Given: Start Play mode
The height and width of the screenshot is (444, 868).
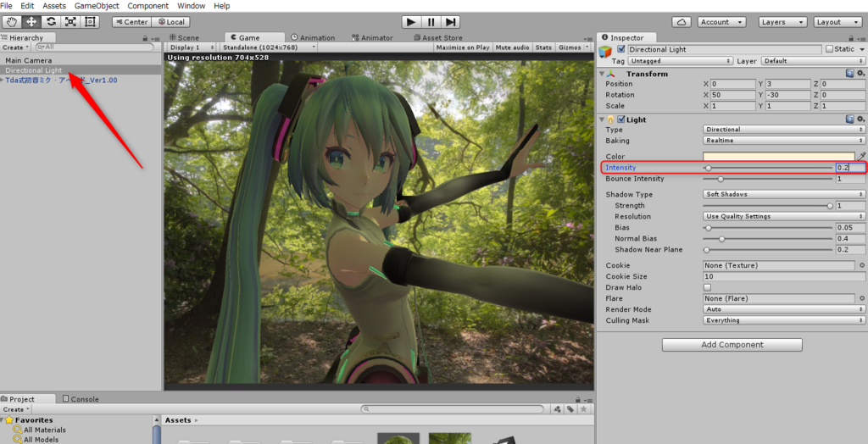Looking at the screenshot, I should coord(411,22).
